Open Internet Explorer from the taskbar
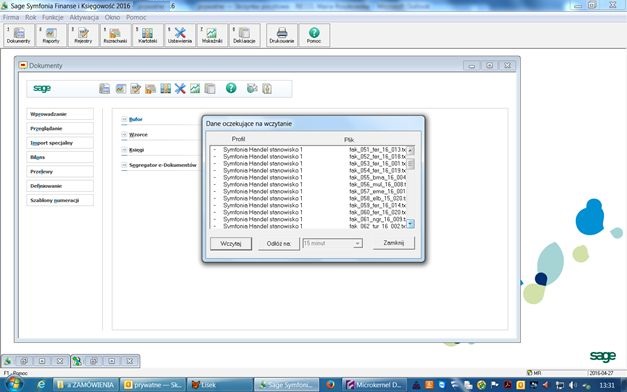627x392 pixels. [x=41, y=385]
